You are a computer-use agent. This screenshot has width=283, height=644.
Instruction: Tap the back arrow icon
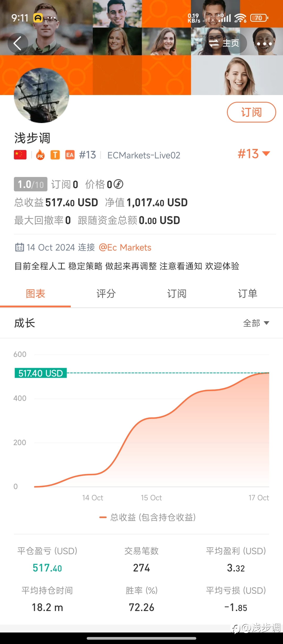18,43
